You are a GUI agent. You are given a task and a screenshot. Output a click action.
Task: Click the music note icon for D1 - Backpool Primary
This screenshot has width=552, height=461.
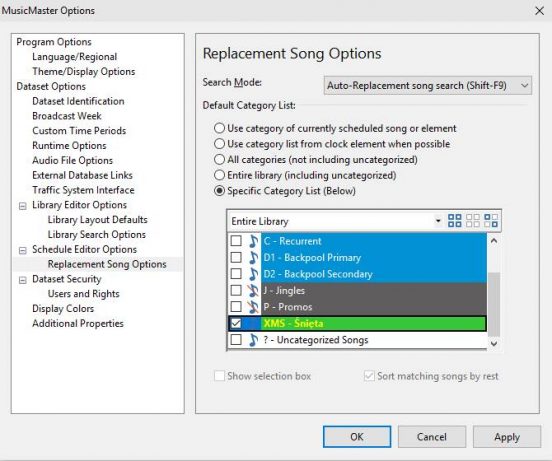coord(253,258)
